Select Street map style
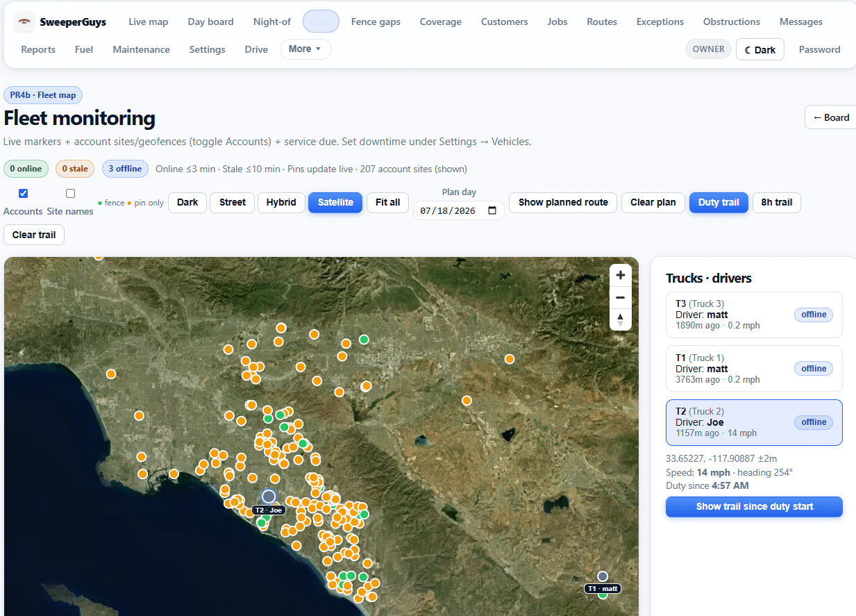 click(233, 202)
